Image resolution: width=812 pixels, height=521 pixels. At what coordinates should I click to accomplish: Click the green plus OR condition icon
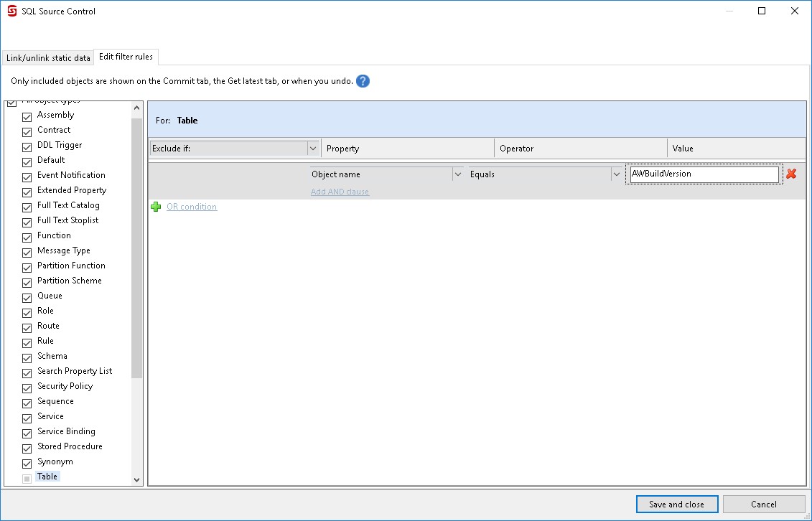click(x=156, y=207)
